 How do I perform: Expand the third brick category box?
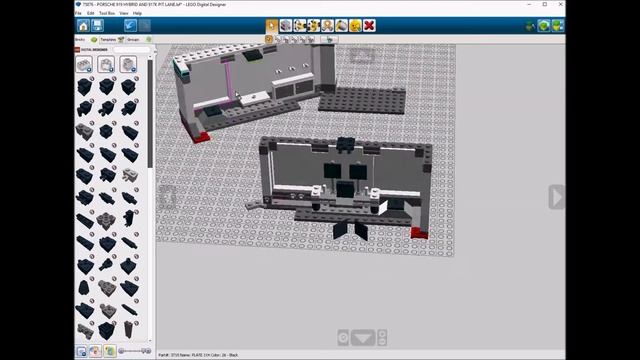click(x=128, y=64)
